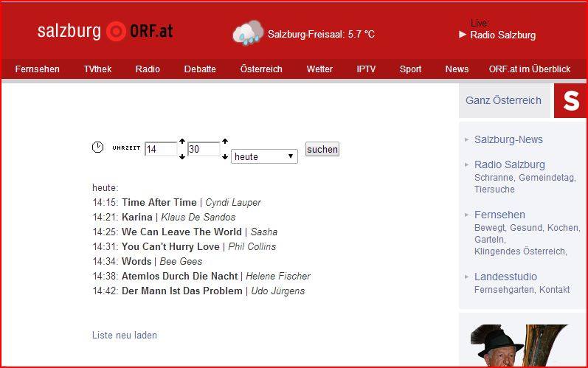Viewport: 588px width, 368px height.
Task: Click the salzburg ORF.at logo
Action: [x=106, y=31]
